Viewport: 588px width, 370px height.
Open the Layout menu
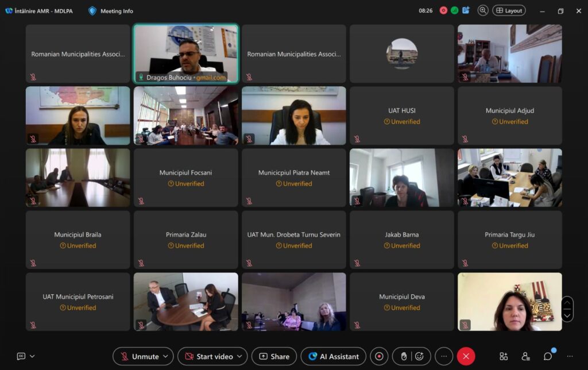pyautogui.click(x=509, y=10)
